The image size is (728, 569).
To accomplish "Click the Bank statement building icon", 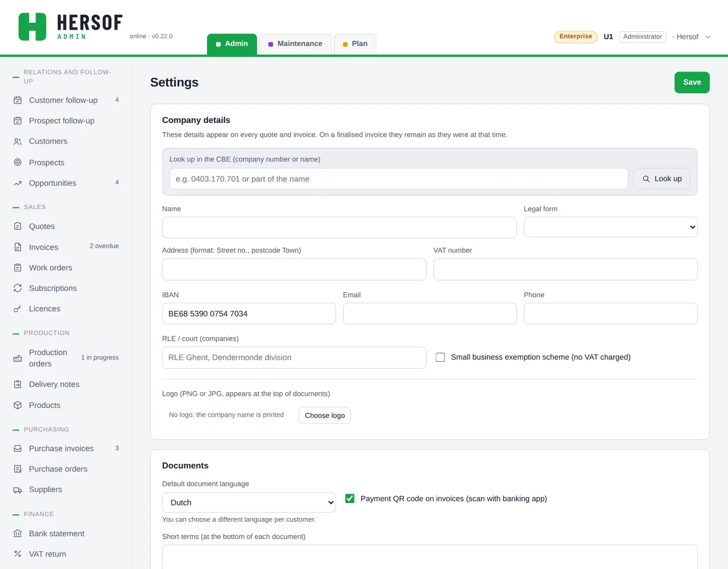I will [x=18, y=534].
